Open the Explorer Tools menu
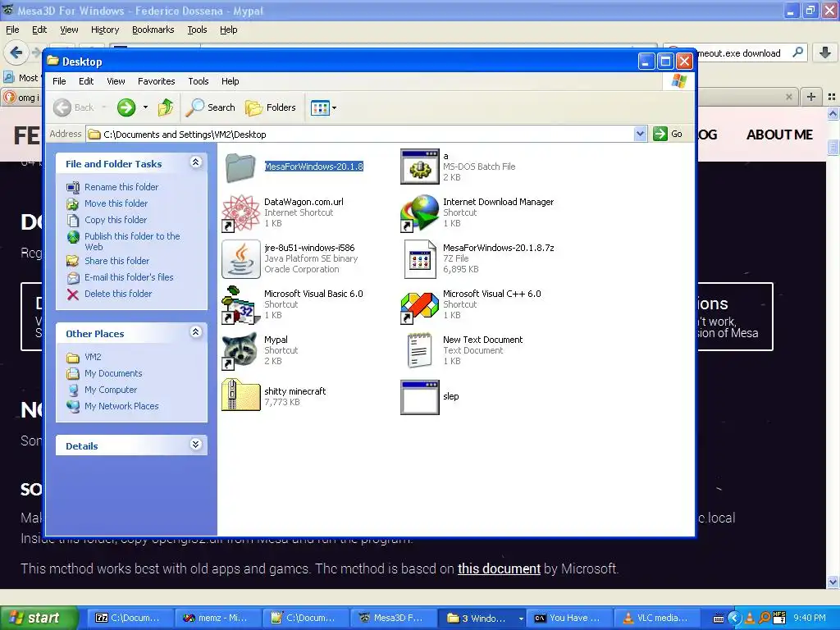Viewport: 840px width, 630px height. tap(199, 81)
